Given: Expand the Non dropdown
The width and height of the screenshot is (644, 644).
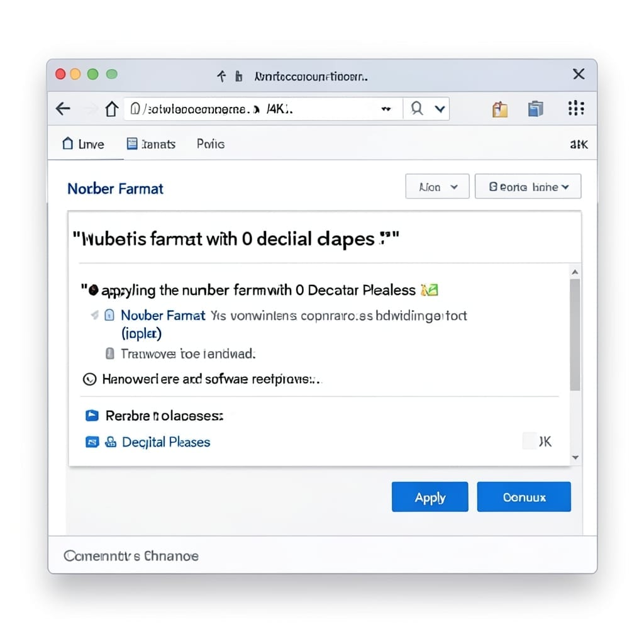Looking at the screenshot, I should click(437, 186).
